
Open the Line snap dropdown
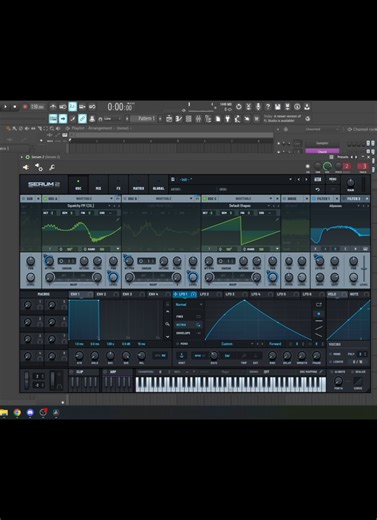pyautogui.click(x=112, y=119)
